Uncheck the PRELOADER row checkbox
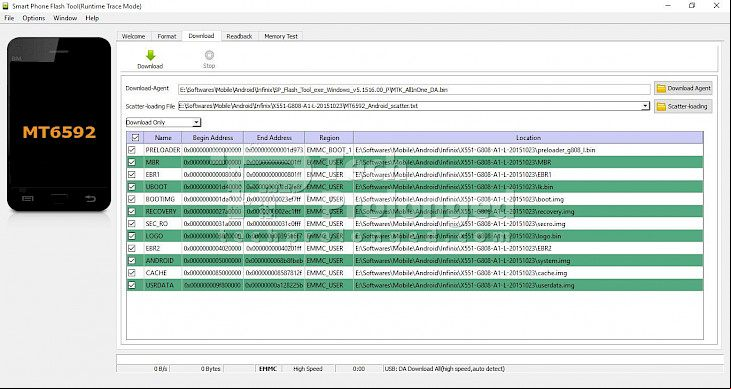The height and width of the screenshot is (389, 731). tap(132, 150)
